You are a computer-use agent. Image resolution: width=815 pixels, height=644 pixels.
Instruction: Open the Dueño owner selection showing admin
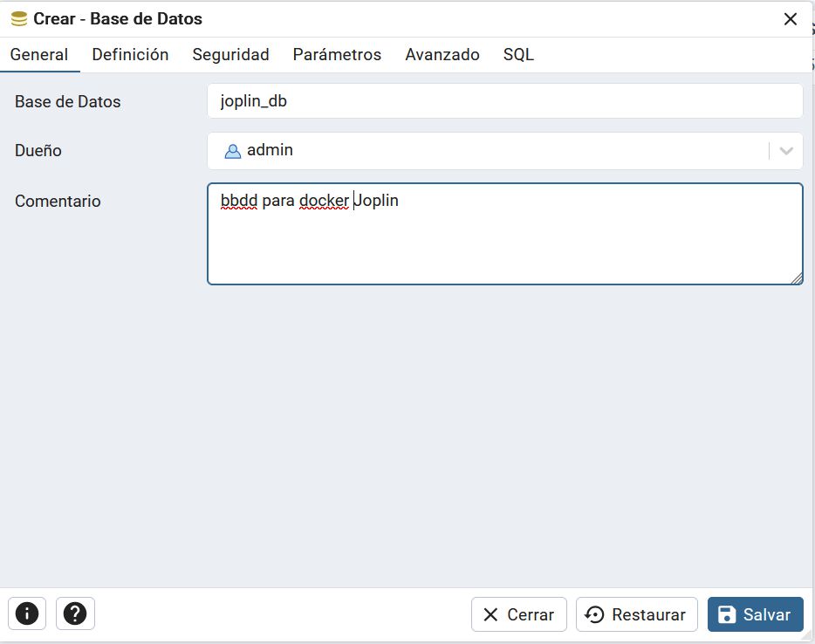(489, 151)
